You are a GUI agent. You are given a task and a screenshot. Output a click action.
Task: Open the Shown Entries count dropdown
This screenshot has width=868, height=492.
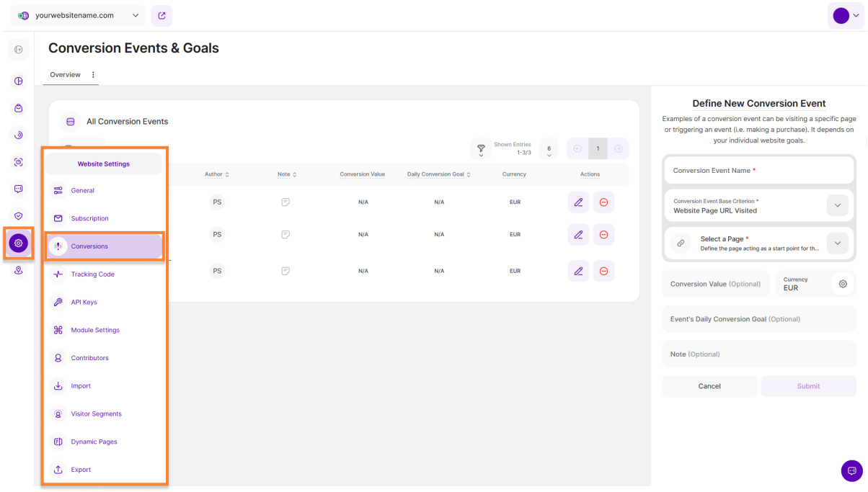point(549,149)
